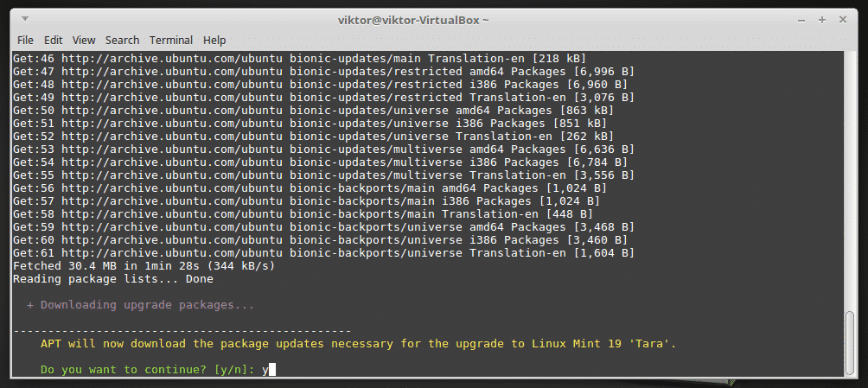This screenshot has height=388, width=868.
Task: Click the terminal scrollbar thumb
Action: pyautogui.click(x=850, y=342)
